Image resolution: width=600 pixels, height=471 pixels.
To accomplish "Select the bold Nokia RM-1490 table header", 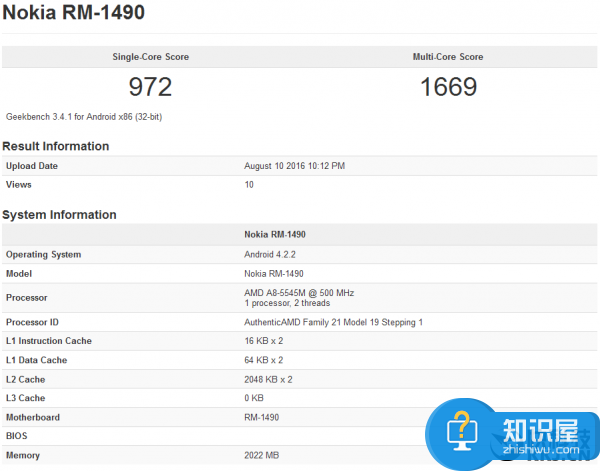I will coord(275,234).
